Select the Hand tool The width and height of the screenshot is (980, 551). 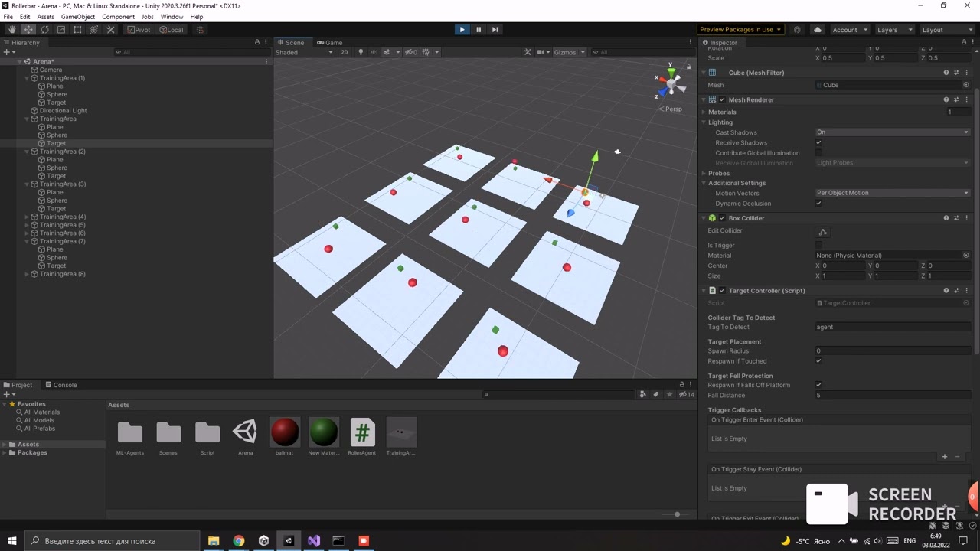coord(11,30)
